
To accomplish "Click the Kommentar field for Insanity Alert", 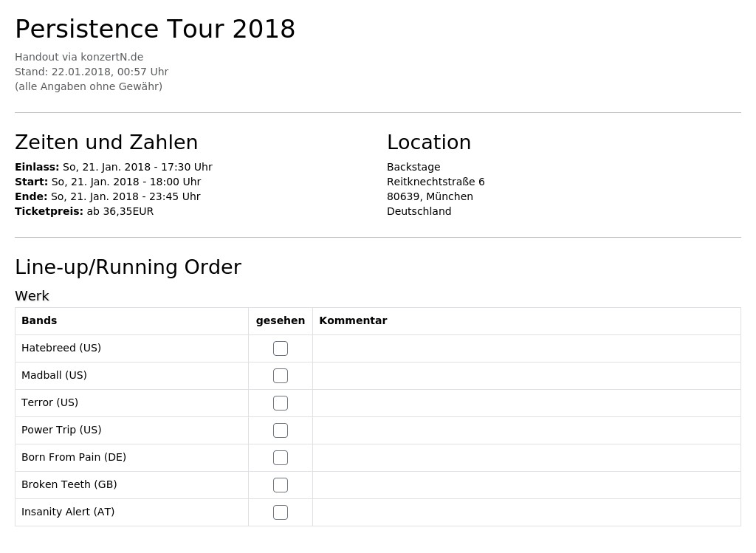I will [526, 512].
